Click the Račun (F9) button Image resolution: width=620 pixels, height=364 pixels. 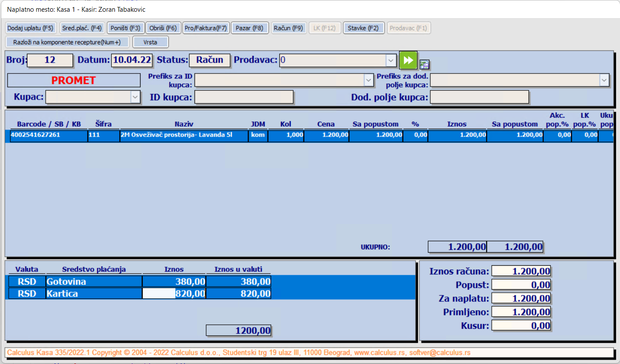click(x=289, y=28)
